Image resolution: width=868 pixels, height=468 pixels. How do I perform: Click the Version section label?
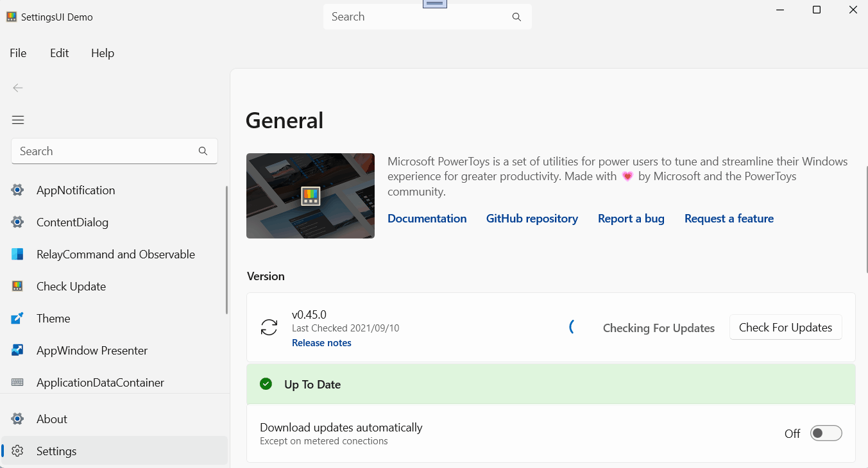pyautogui.click(x=266, y=276)
